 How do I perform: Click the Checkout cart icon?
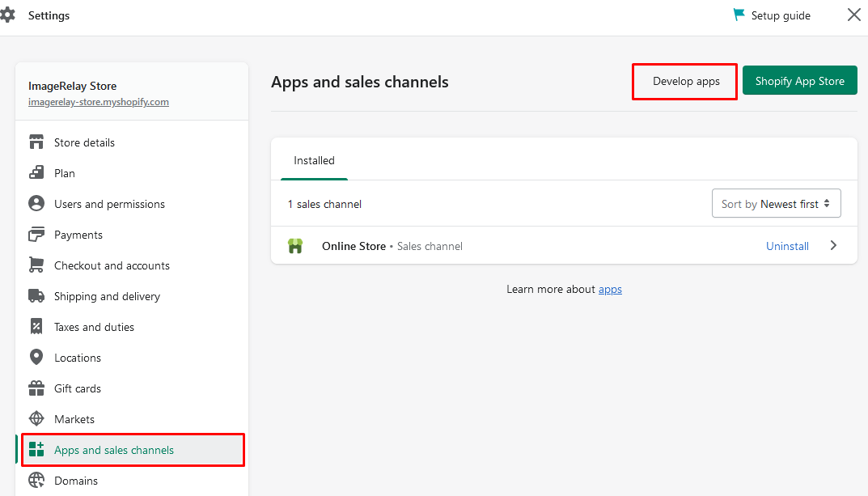pos(36,265)
